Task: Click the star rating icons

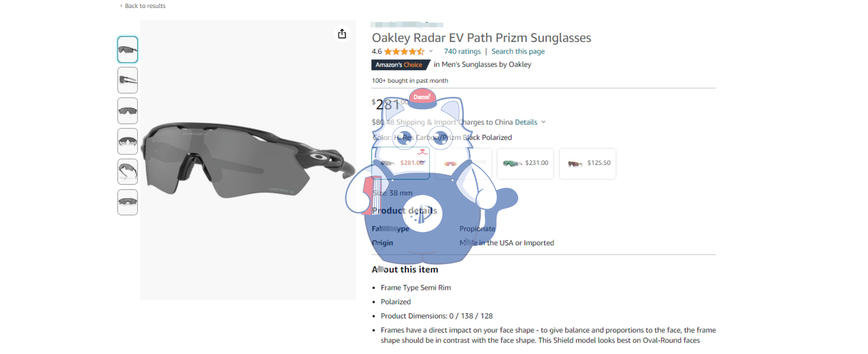Action: [x=404, y=52]
